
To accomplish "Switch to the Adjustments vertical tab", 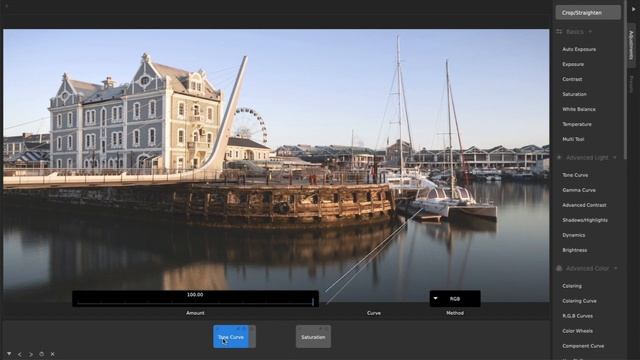I will (631, 45).
